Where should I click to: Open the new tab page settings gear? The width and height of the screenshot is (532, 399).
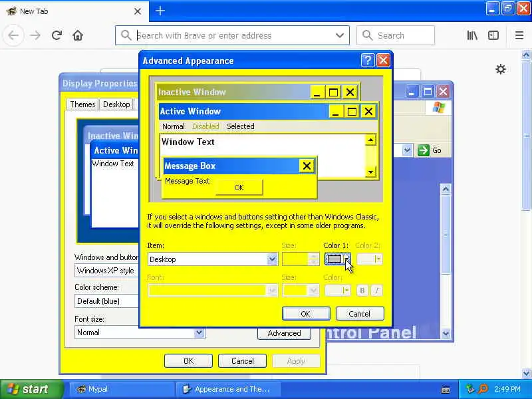pos(501,69)
